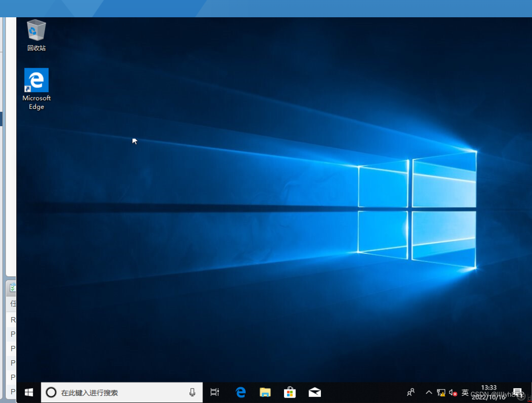Click the muted volume tray icon
The image size is (532, 403).
(x=453, y=393)
